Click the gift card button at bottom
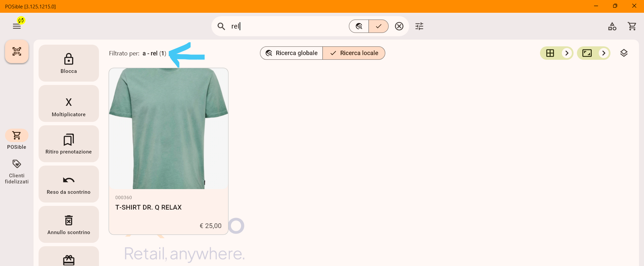 click(x=69, y=257)
